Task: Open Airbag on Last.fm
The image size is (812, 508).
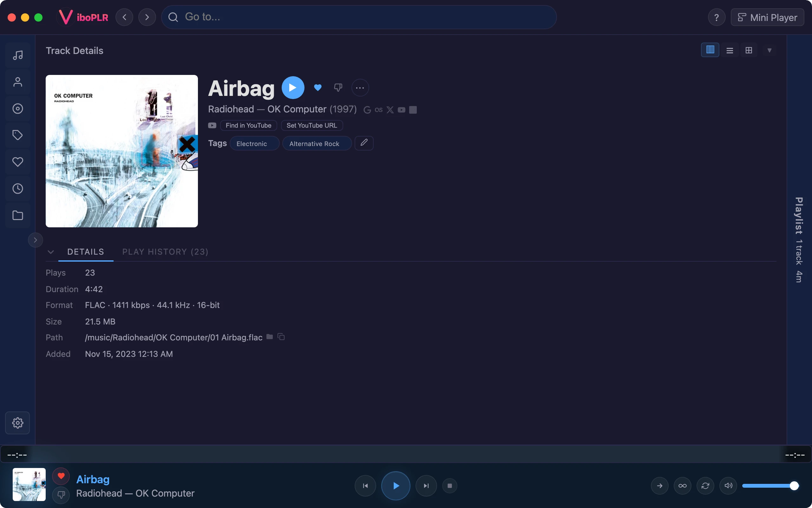Action: click(378, 110)
